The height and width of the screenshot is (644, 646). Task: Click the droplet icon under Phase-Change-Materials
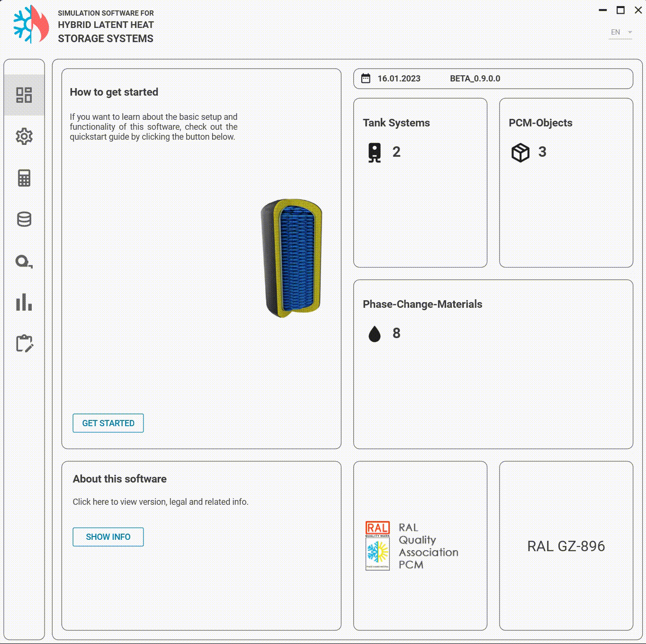pos(375,334)
